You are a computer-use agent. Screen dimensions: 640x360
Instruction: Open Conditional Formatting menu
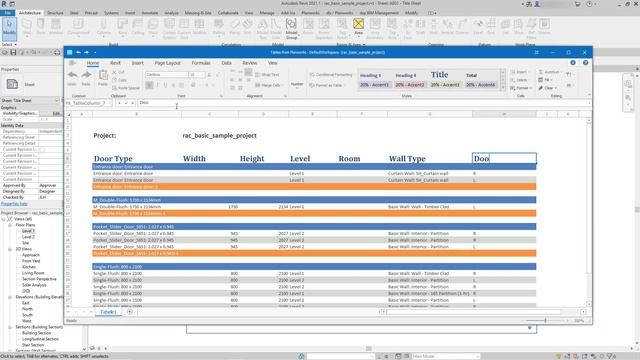click(331, 75)
